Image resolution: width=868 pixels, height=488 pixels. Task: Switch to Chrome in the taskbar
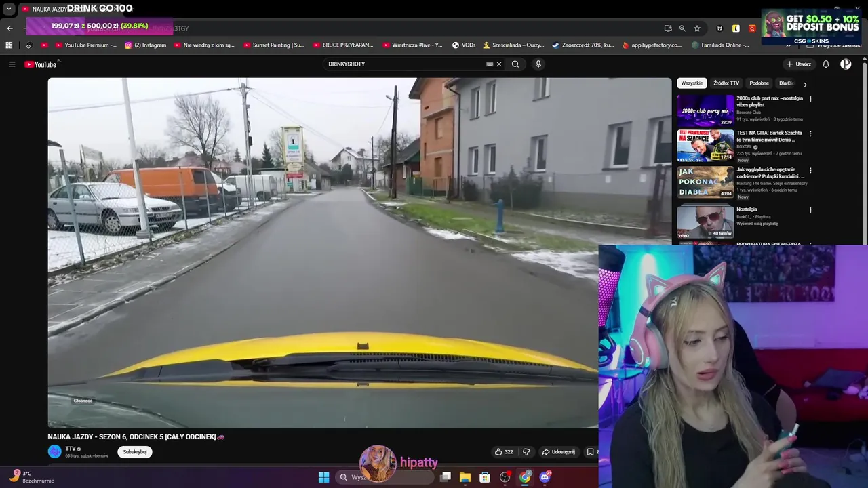525,477
